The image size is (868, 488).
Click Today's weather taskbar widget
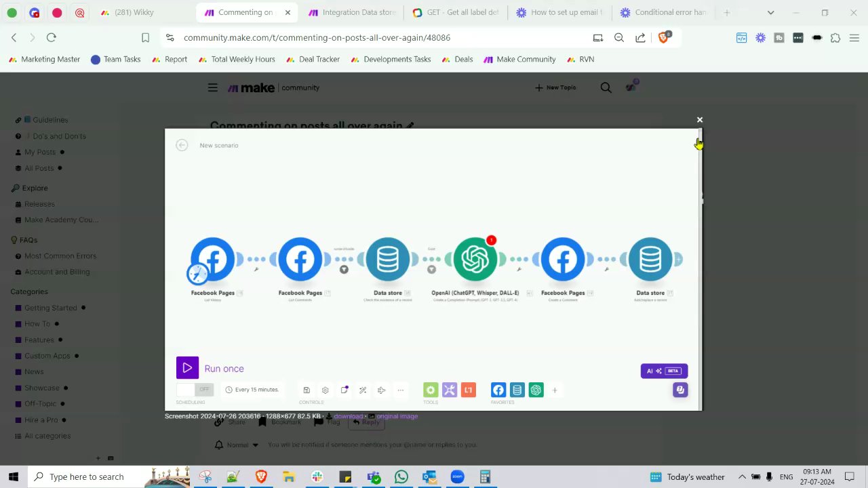[x=687, y=476]
